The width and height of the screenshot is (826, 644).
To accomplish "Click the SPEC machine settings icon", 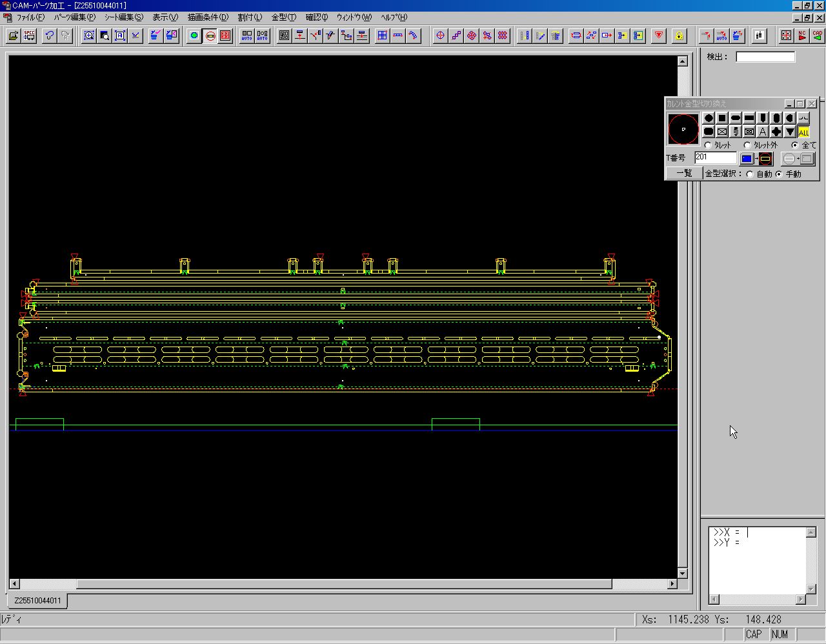I will tap(29, 35).
